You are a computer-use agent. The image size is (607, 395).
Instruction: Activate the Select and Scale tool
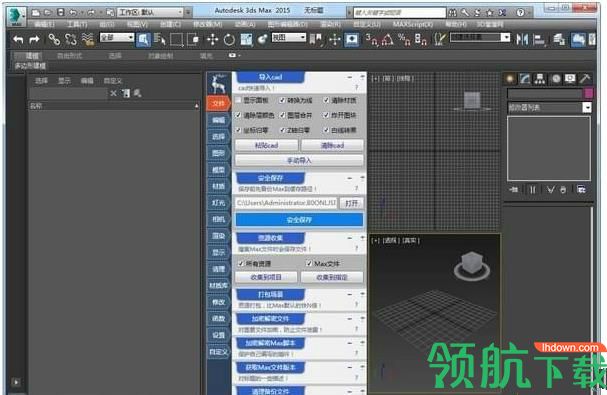pyautogui.click(x=246, y=40)
